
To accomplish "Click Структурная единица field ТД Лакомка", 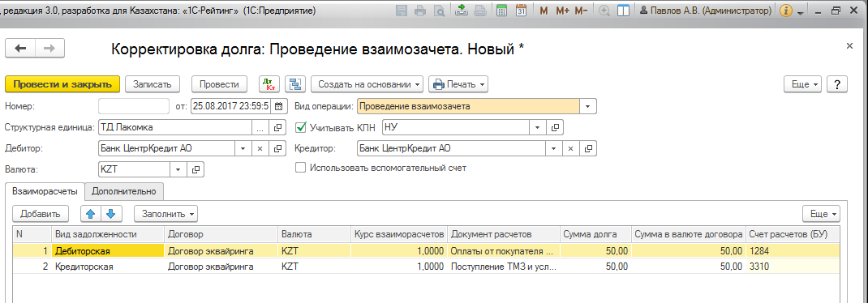I will (175, 128).
